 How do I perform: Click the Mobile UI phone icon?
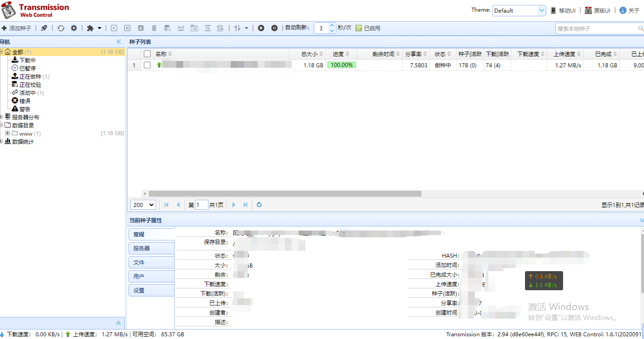[x=554, y=10]
